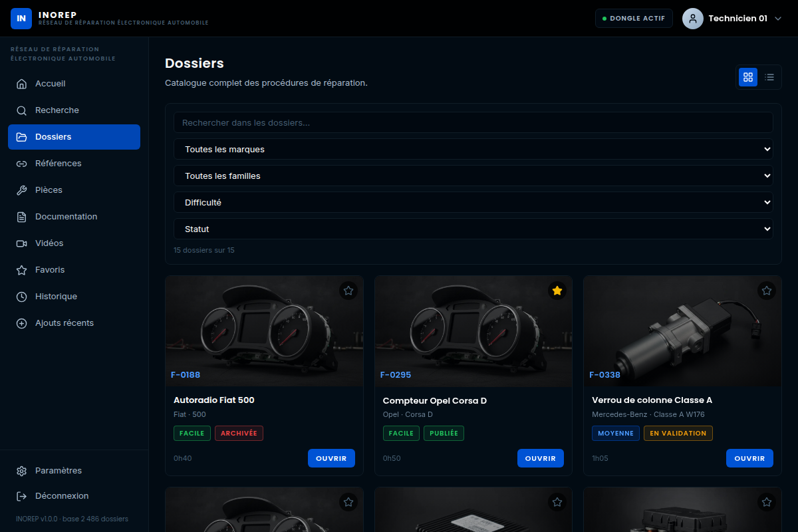Open the Documentation section
This screenshot has height=532, width=798.
[x=74, y=217]
